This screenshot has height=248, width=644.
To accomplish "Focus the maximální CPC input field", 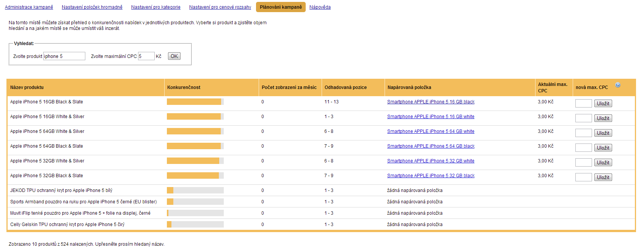I will tap(146, 56).
